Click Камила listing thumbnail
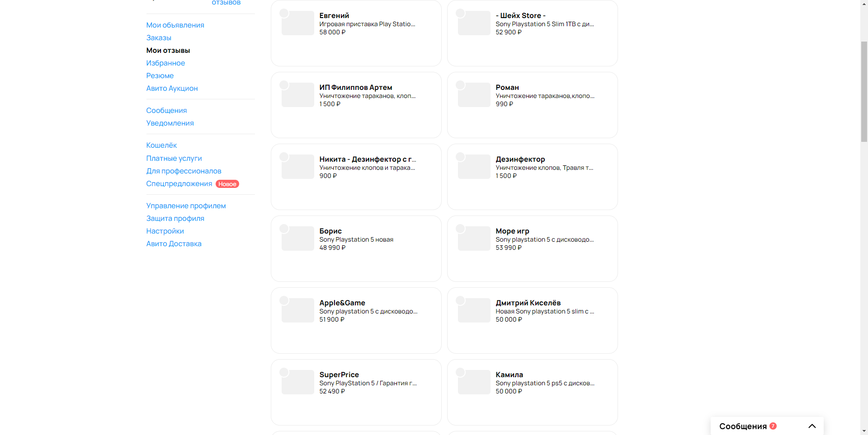The height and width of the screenshot is (435, 868). click(474, 382)
